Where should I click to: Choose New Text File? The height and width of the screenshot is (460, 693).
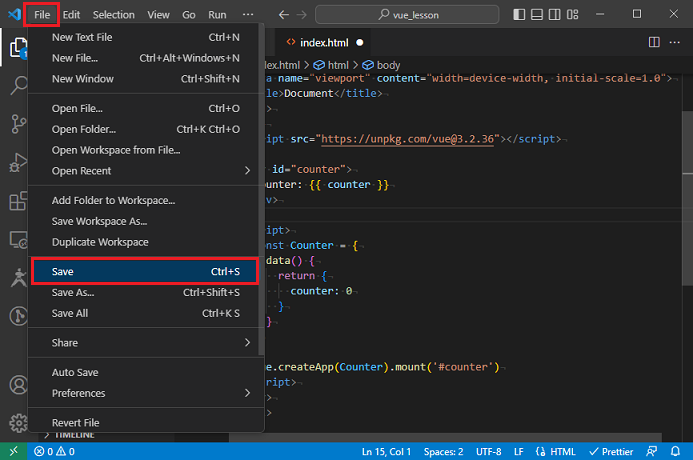[146, 37]
